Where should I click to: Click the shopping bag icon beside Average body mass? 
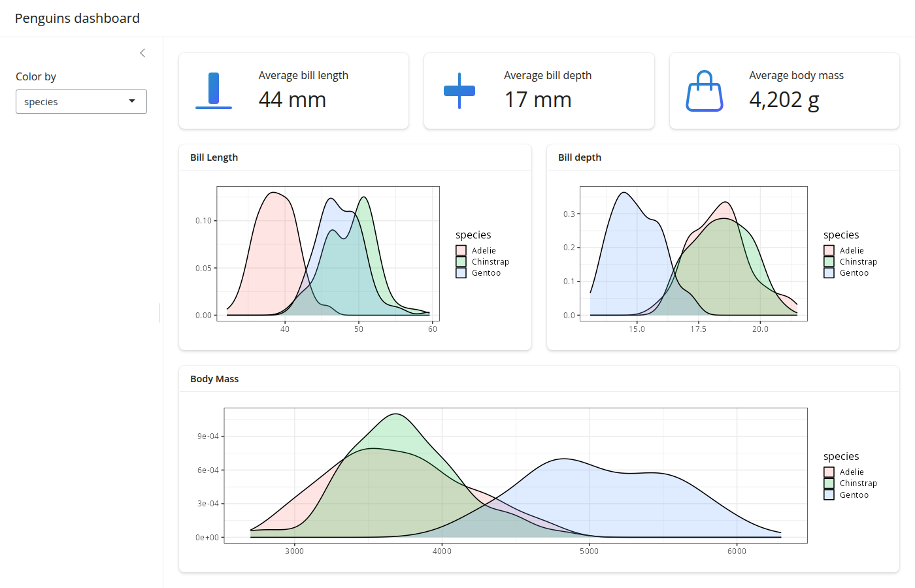click(x=705, y=91)
